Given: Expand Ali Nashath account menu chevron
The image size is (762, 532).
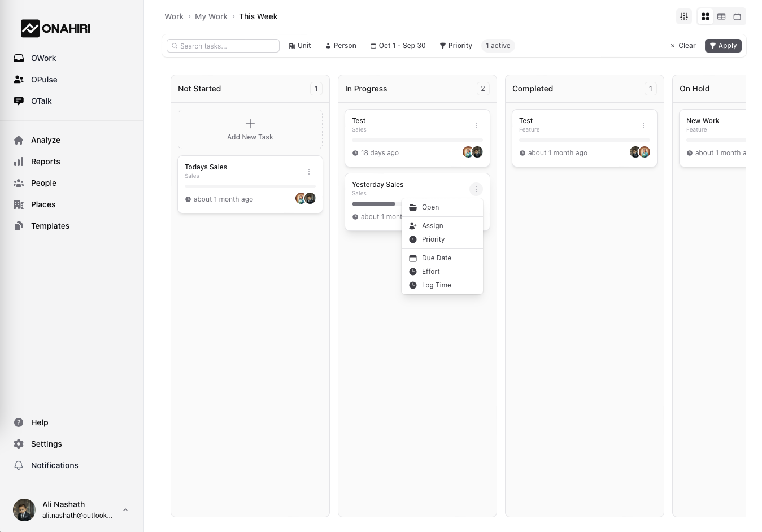Looking at the screenshot, I should coord(125,510).
